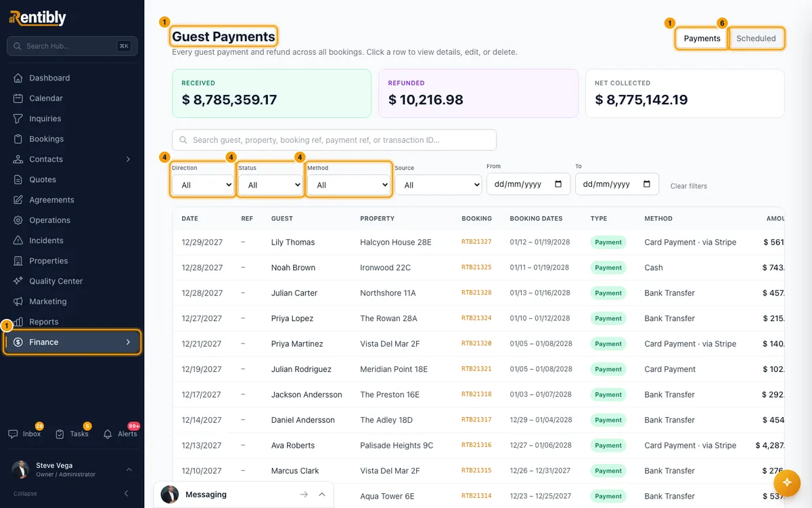Click Aqua Tower 6E property cell
This screenshot has width=812, height=508.
tap(387, 496)
